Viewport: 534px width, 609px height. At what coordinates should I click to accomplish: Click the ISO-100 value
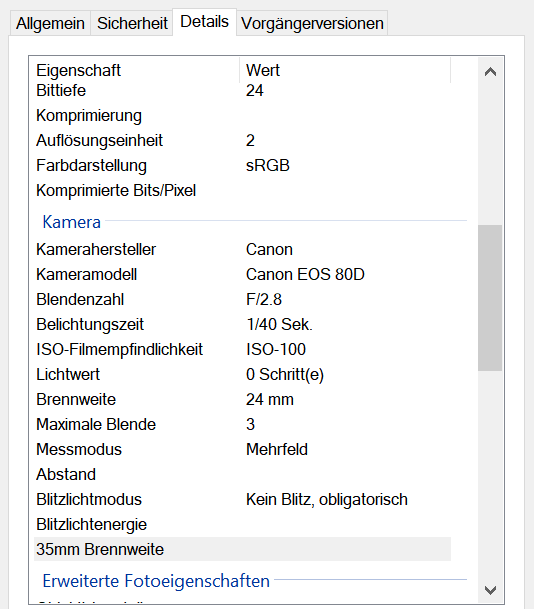tap(276, 349)
